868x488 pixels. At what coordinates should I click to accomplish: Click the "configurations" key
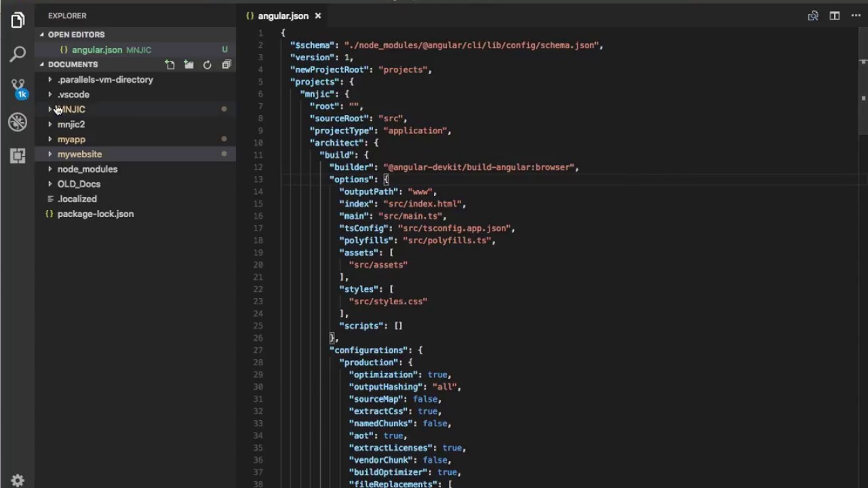pos(368,350)
